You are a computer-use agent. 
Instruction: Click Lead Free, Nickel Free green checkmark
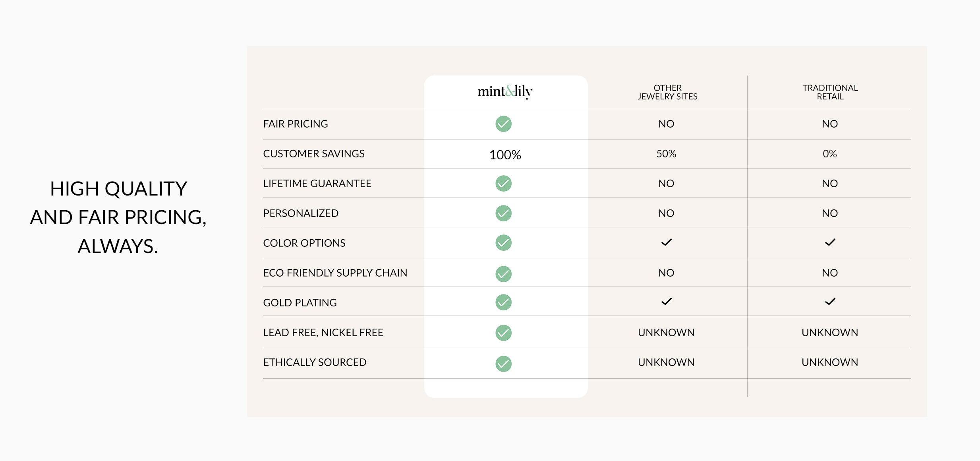(503, 333)
